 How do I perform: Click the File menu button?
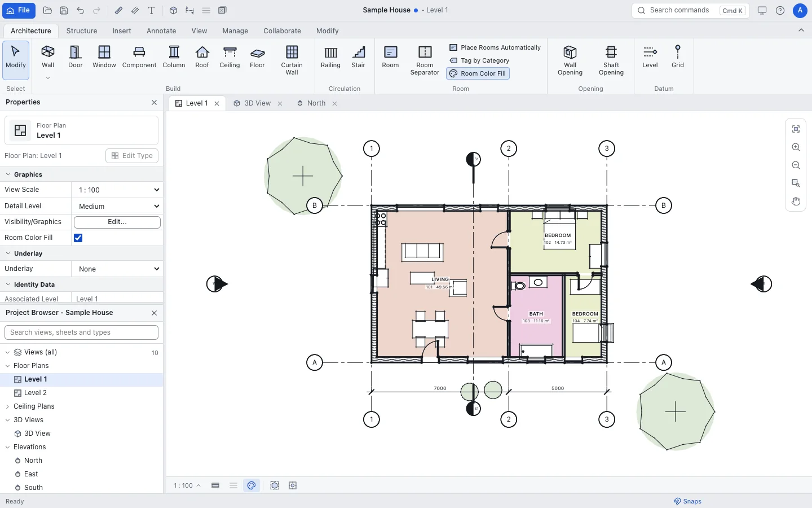(x=18, y=10)
